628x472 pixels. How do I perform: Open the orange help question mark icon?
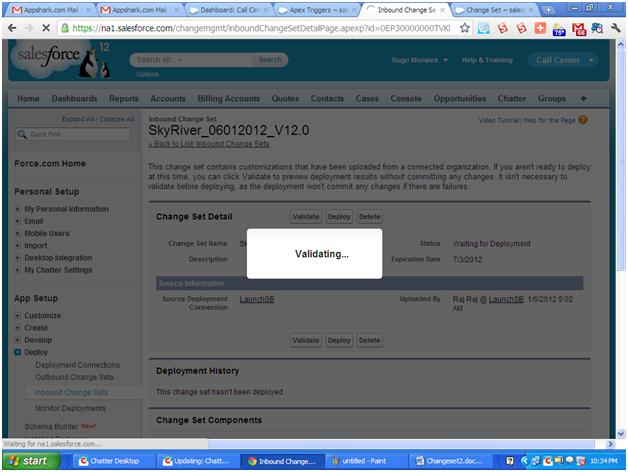pyautogui.click(x=583, y=119)
